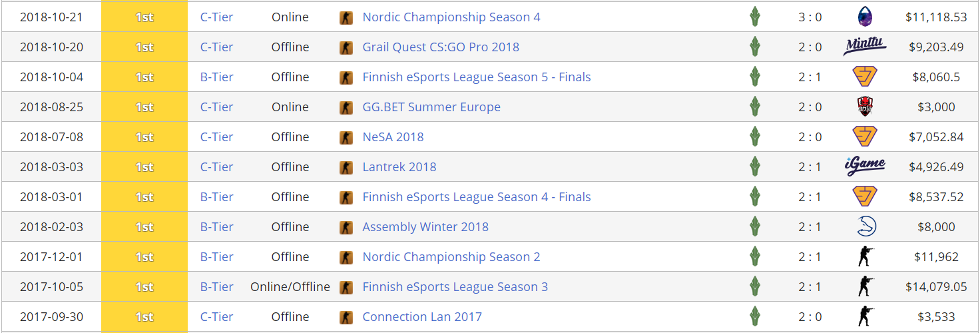The image size is (980, 333).
Task: Click the green team logo in Grail Quest row
Action: pyautogui.click(x=754, y=47)
